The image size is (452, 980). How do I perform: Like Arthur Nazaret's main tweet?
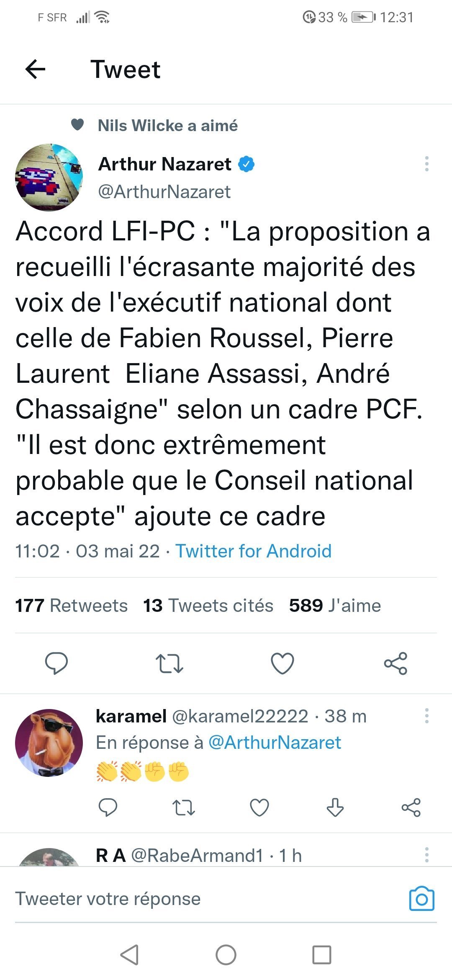coord(282,663)
